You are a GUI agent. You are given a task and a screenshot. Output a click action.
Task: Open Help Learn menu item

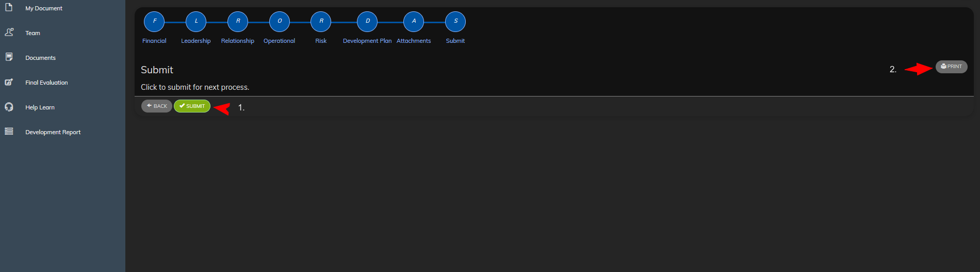click(40, 107)
